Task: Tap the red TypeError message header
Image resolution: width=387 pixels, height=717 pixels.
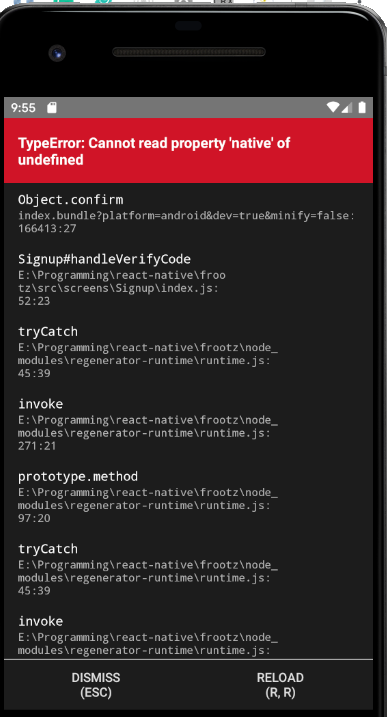Action: coord(188,151)
